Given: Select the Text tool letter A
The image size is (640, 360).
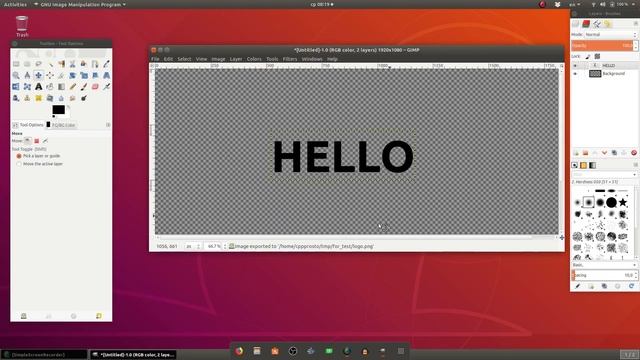Looking at the screenshot, I should click(38, 87).
